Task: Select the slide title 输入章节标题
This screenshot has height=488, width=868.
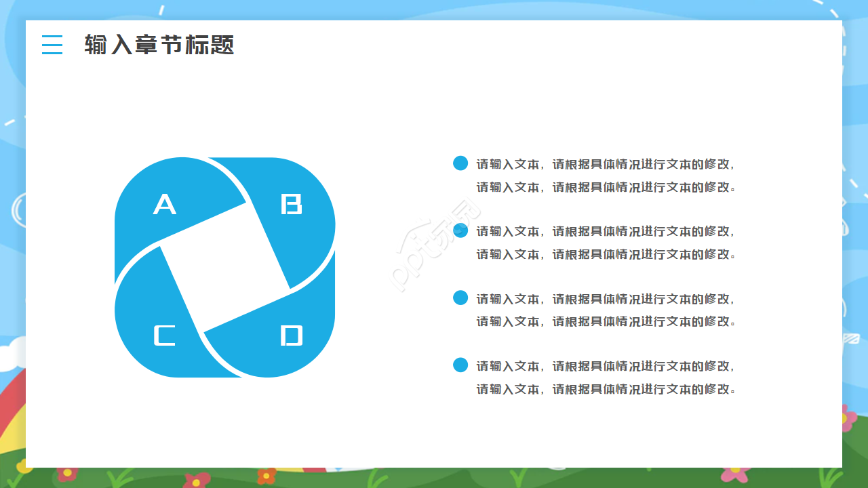Action: point(159,45)
